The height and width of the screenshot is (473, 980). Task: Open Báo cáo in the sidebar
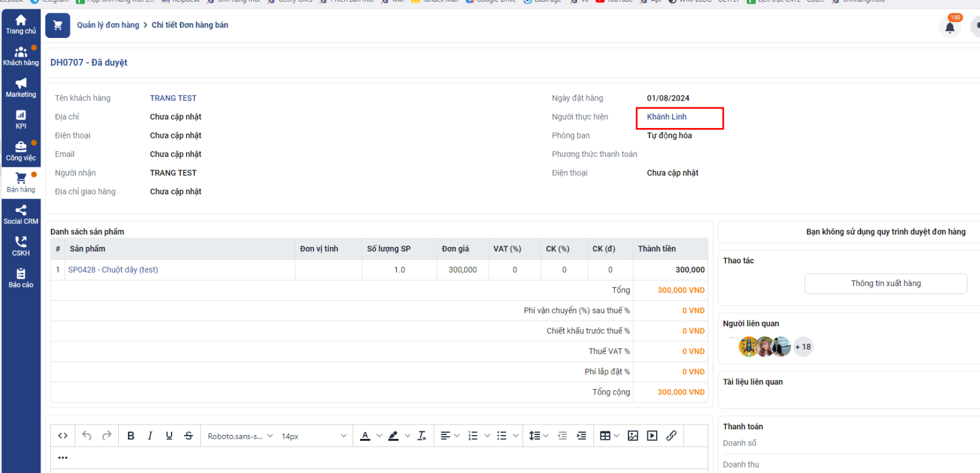coord(21,278)
